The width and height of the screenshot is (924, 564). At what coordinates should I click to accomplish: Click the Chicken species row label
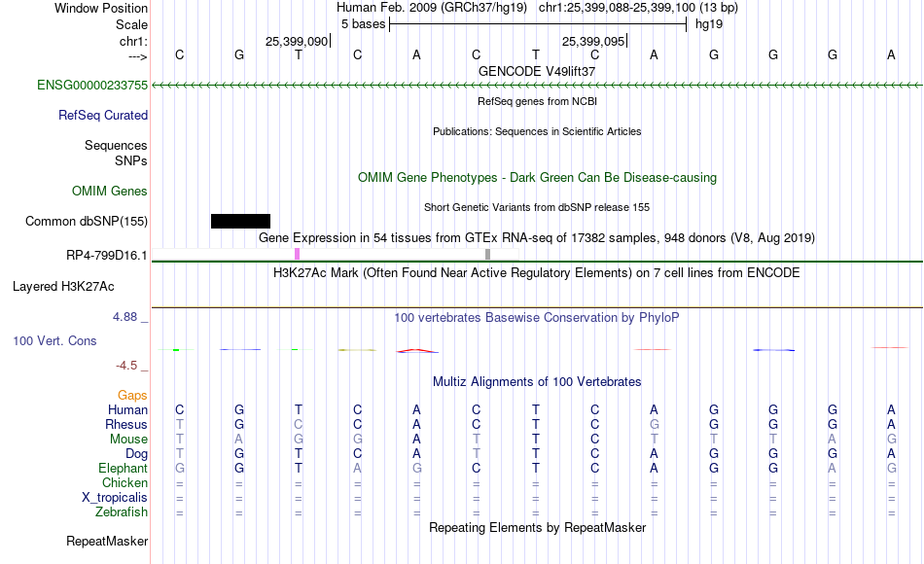click(x=124, y=482)
